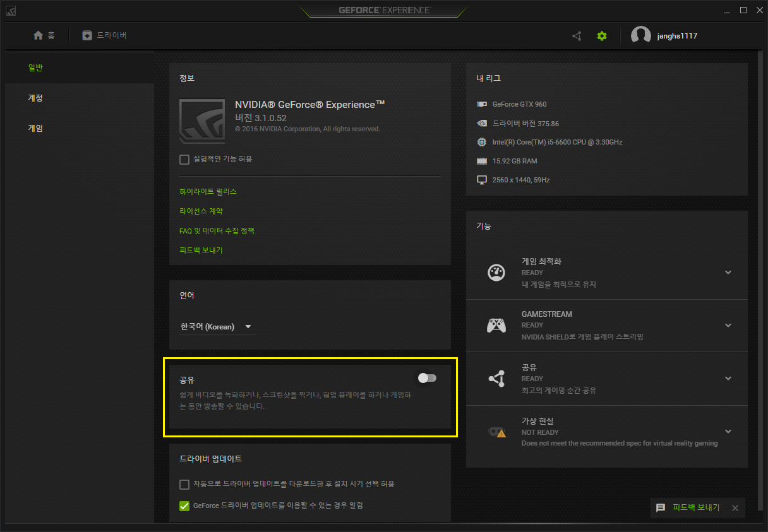Viewport: 768px width, 532px height.
Task: Check automatic driver update download option
Action: (x=184, y=485)
